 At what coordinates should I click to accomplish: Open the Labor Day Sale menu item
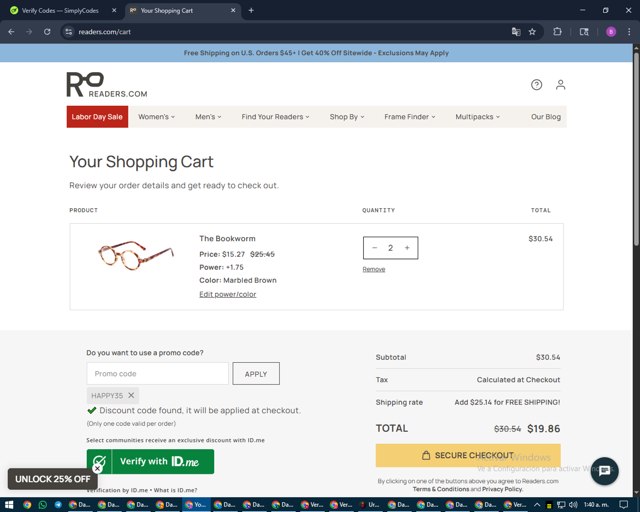click(97, 117)
